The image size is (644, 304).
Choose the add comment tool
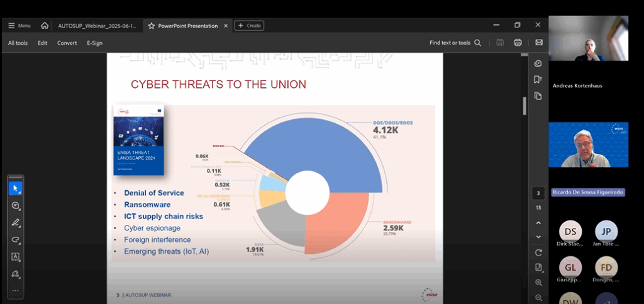tap(16, 205)
